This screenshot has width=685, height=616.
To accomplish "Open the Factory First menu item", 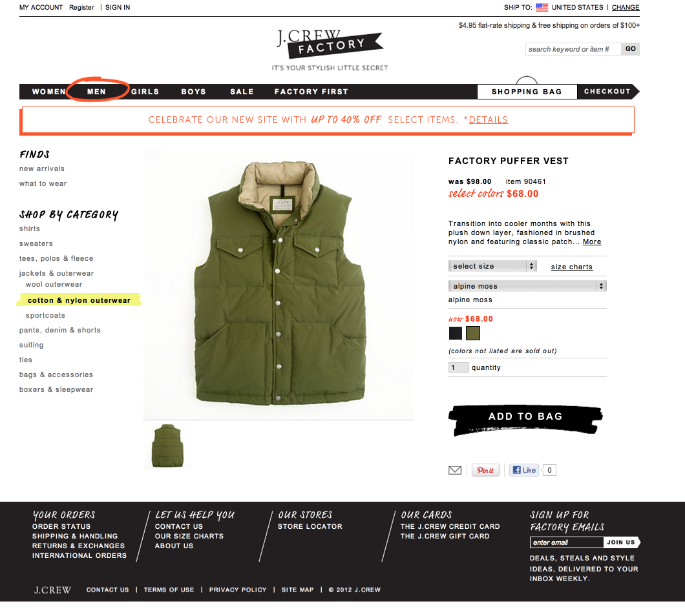I will (311, 92).
